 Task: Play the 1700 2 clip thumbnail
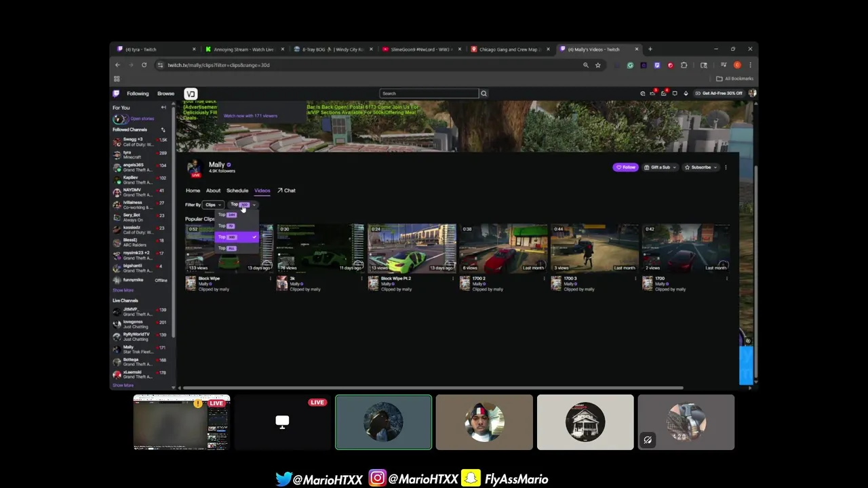pyautogui.click(x=503, y=248)
